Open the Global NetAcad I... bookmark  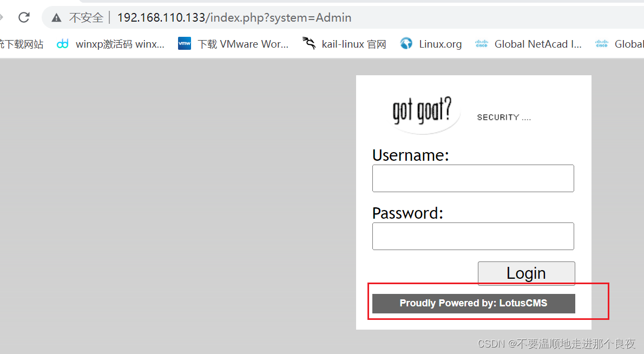click(538, 44)
